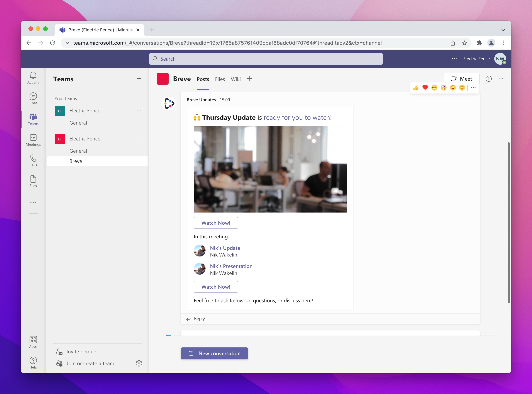The image size is (532, 394).
Task: Bookmark this page with the star
Action: click(465, 43)
